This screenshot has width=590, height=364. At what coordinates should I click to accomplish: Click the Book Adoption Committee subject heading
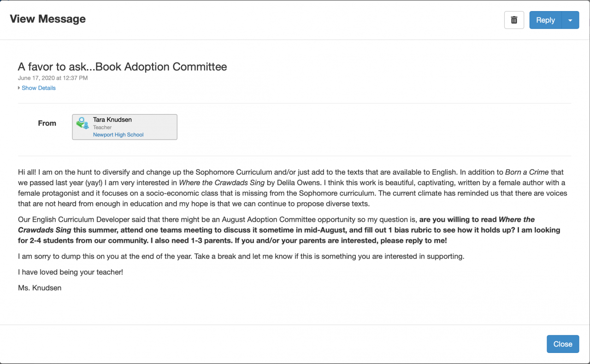coord(122,67)
